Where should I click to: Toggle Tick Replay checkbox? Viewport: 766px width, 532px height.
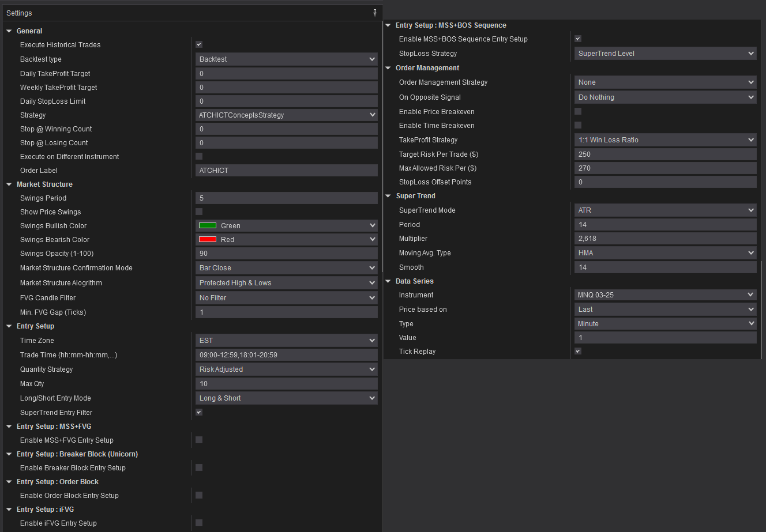tap(578, 351)
